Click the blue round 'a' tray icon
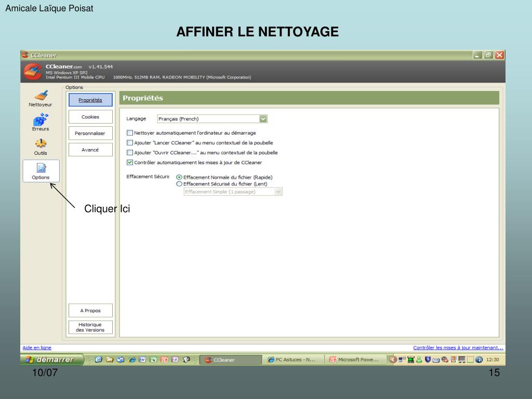Viewport: 532px width, 399px height. tap(478, 360)
